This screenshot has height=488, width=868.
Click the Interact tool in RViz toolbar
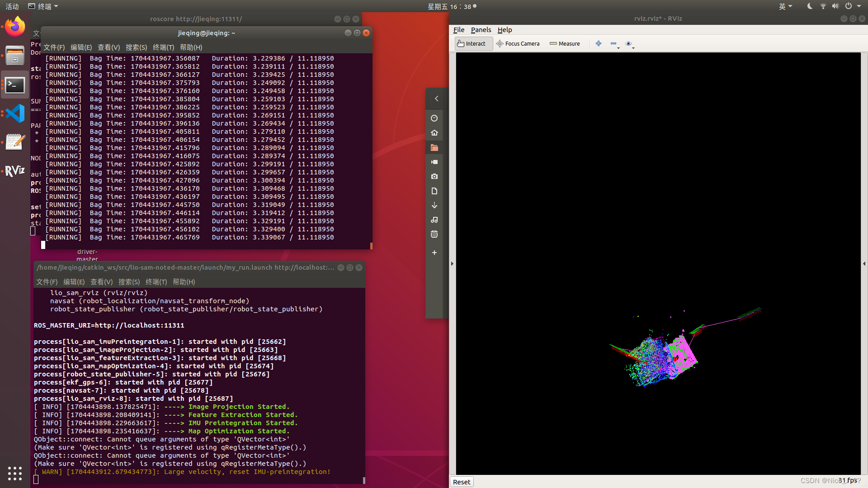472,43
